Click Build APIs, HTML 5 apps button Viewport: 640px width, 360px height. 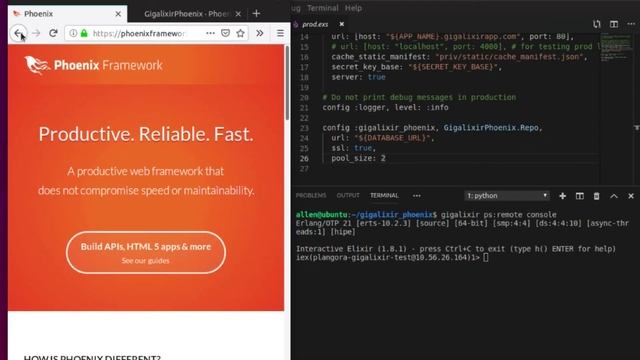tap(146, 252)
